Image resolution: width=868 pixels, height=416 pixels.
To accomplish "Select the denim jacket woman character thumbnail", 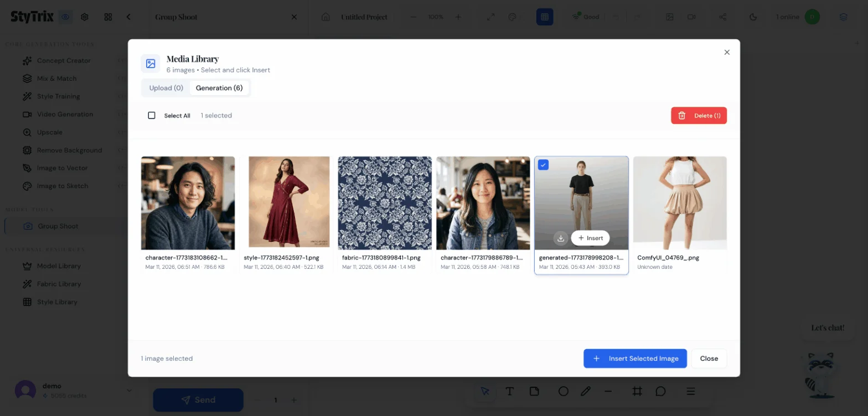I will [483, 203].
